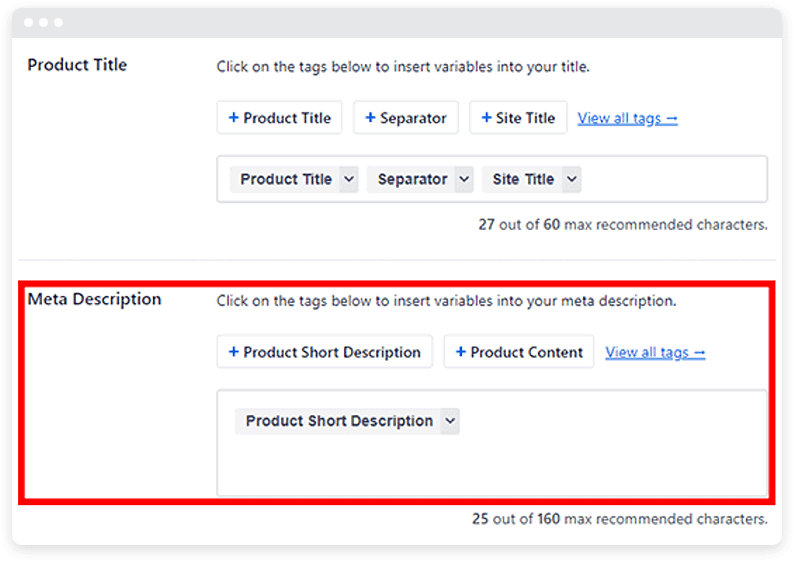Screen dimensions: 794x561
Task: Insert the Separator tag via plus button
Action: [406, 118]
